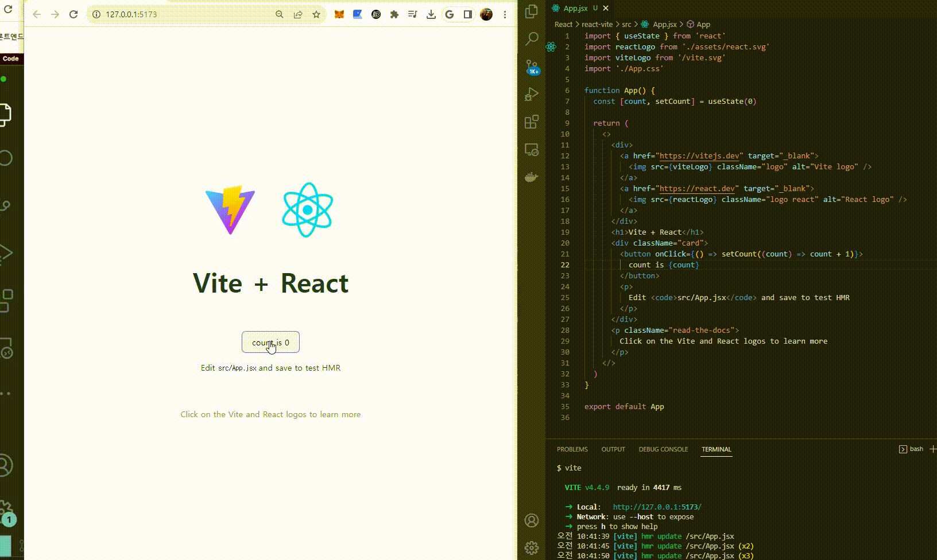The height and width of the screenshot is (560, 937).
Task: Switch to the PROBLEMS panel tab
Action: pos(572,449)
